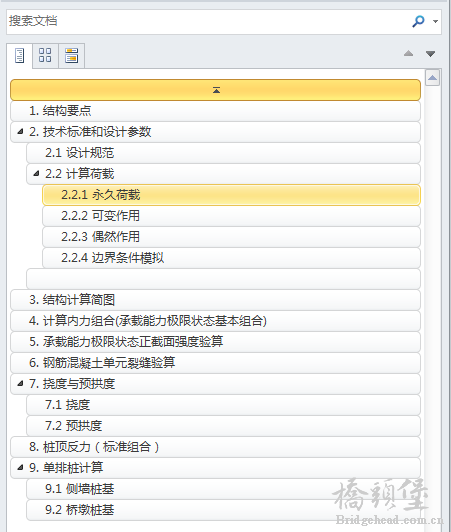
Task: Select heading 7. 挠度与预拱度
Action: (215, 384)
